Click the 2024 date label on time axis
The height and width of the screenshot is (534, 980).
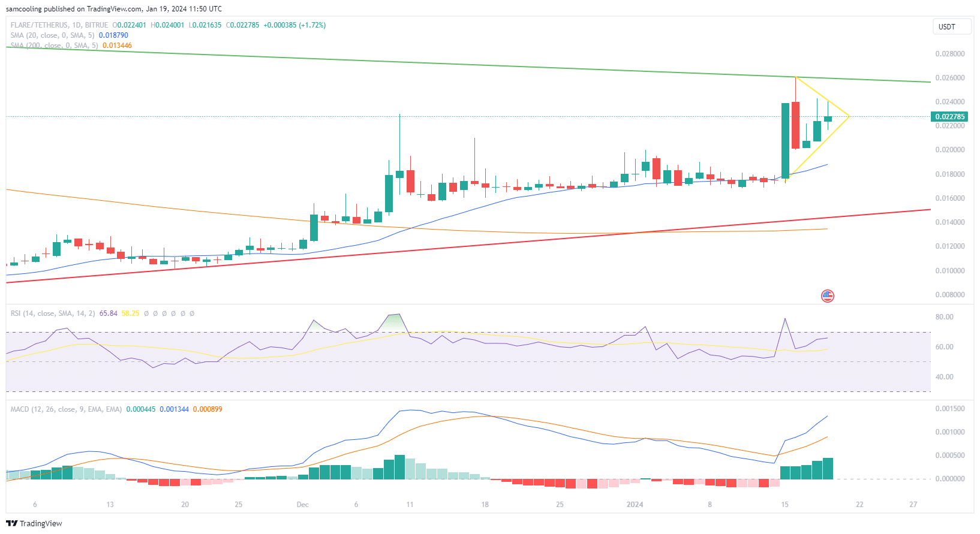pyautogui.click(x=635, y=505)
